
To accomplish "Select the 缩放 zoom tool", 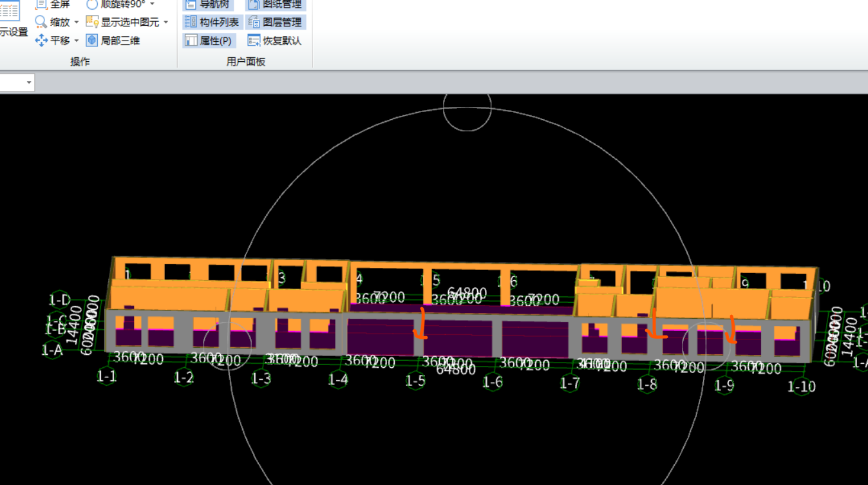I will pyautogui.click(x=53, y=22).
